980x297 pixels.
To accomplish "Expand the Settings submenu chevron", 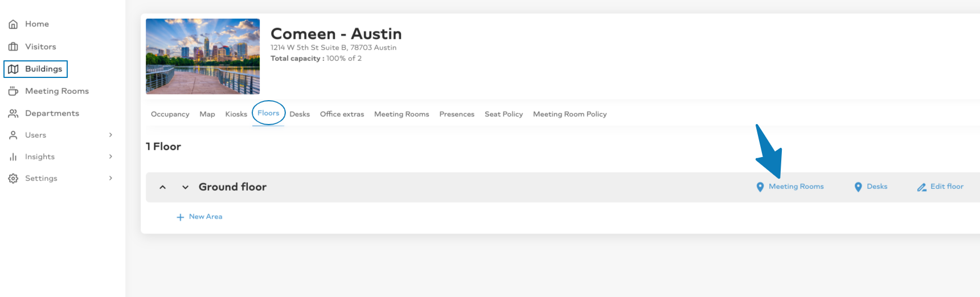I will pos(110,178).
